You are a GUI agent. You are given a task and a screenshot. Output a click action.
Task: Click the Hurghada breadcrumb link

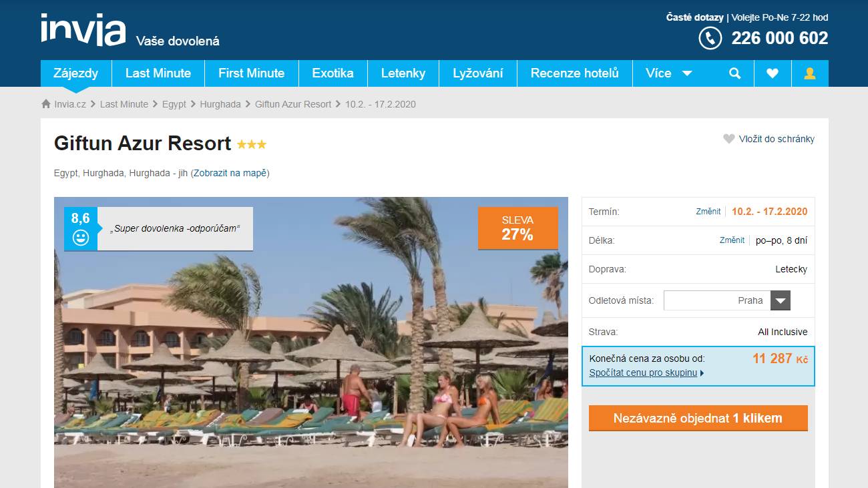(x=220, y=104)
